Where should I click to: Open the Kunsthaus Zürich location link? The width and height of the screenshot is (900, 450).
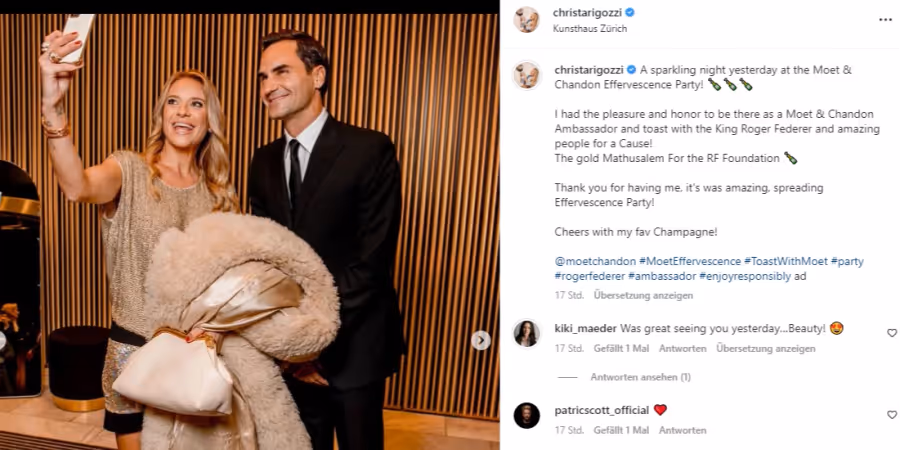point(589,28)
